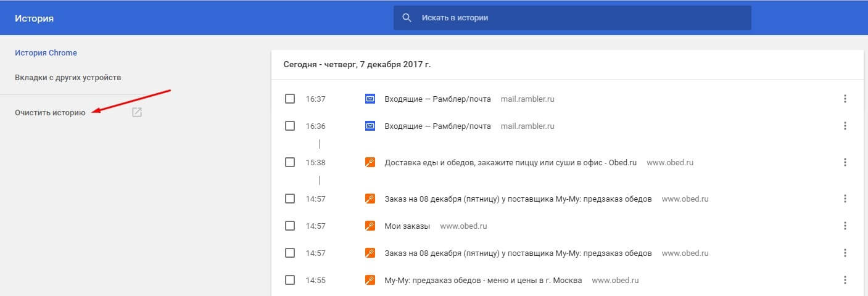Mark the checkbox of the Заказ row above Мои заказы

(290, 199)
